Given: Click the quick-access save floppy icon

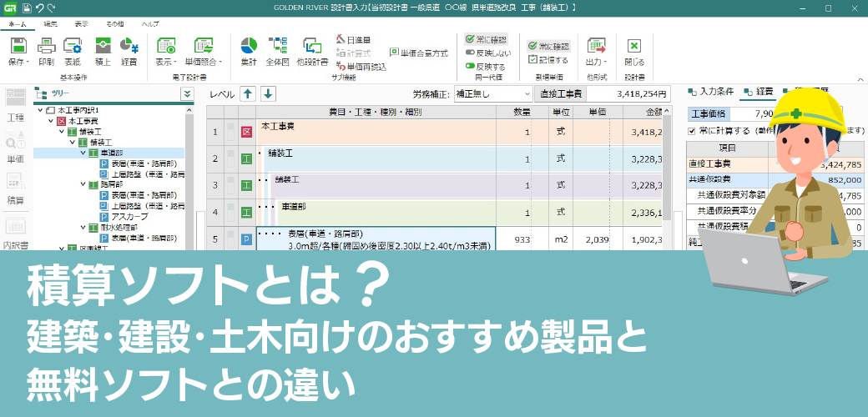Looking at the screenshot, I should (27, 8).
